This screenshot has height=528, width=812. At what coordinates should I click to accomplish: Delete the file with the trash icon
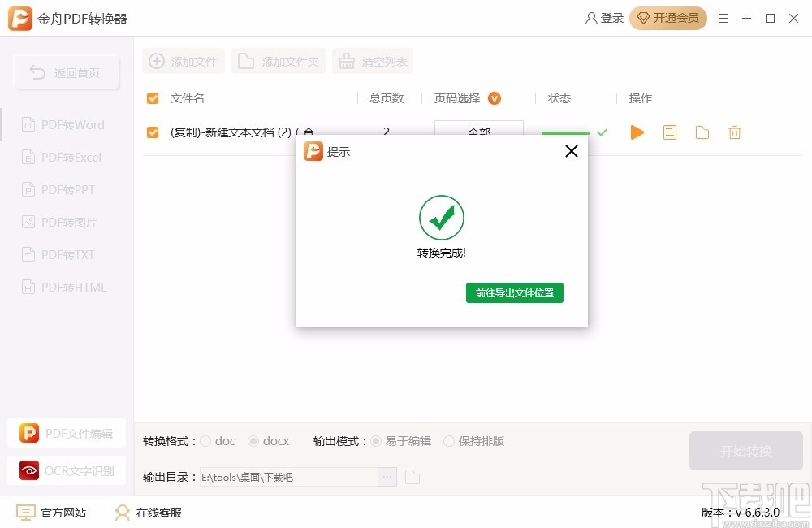coord(734,132)
